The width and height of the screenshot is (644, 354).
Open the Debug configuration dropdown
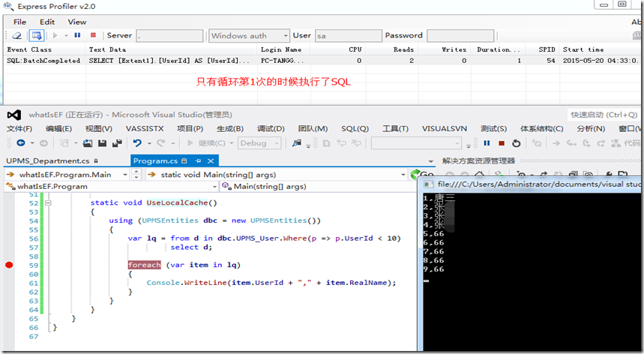tap(259, 143)
